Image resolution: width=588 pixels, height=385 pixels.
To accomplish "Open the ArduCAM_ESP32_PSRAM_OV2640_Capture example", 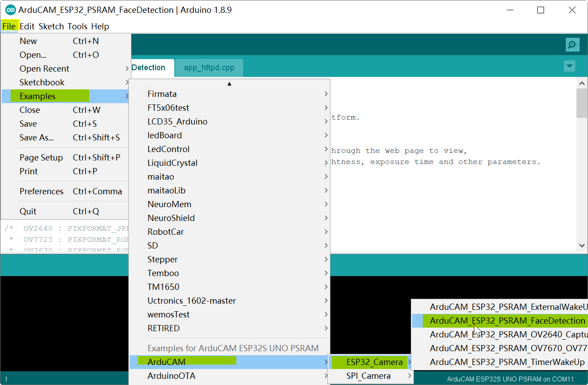I will point(500,334).
